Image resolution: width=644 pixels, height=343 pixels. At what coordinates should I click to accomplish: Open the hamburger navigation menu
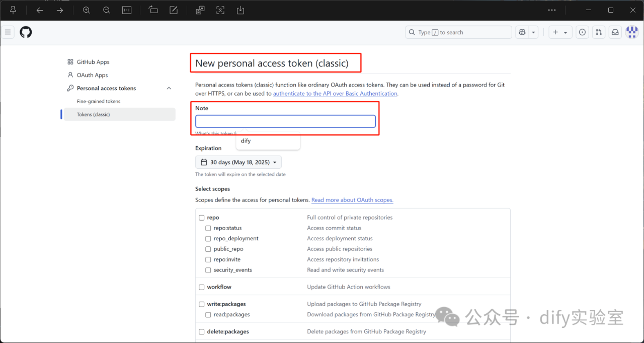coord(8,32)
